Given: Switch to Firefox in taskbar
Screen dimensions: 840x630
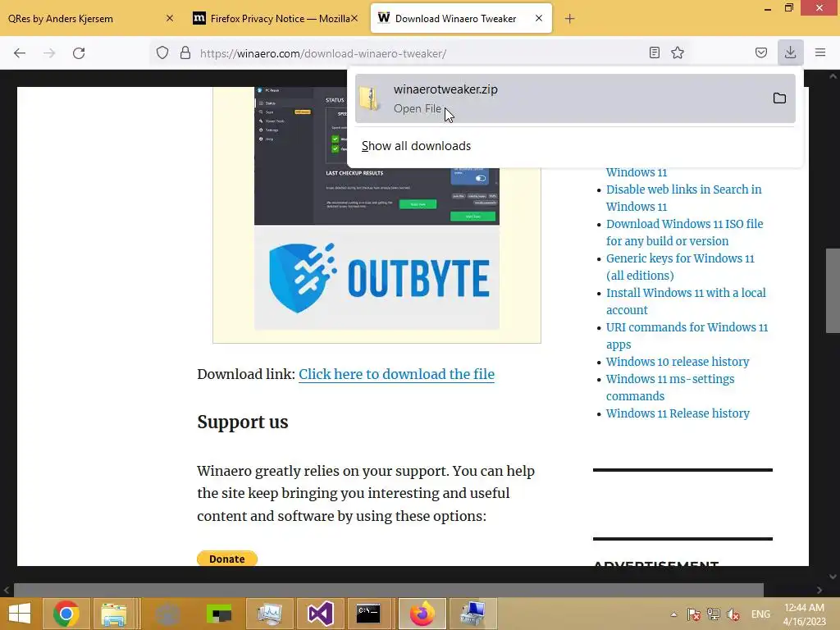Looking at the screenshot, I should click(x=422, y=614).
